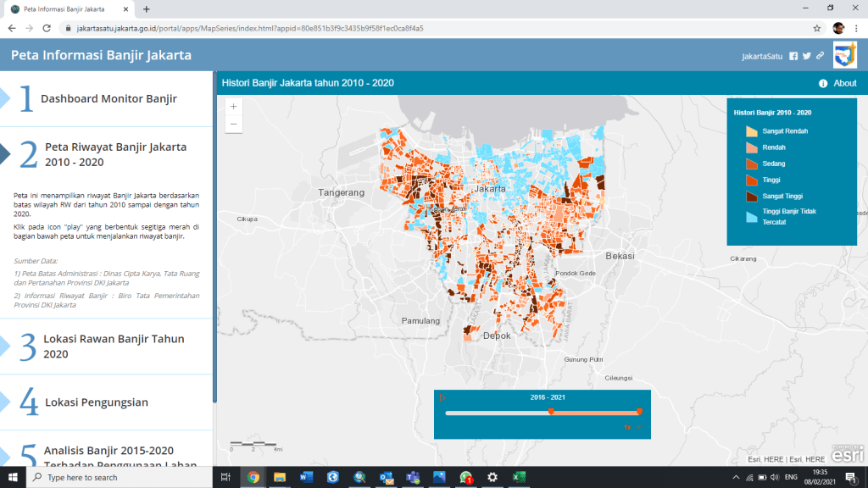This screenshot has width=868, height=488.
Task: Click the left handle of the time slider
Action: (551, 412)
